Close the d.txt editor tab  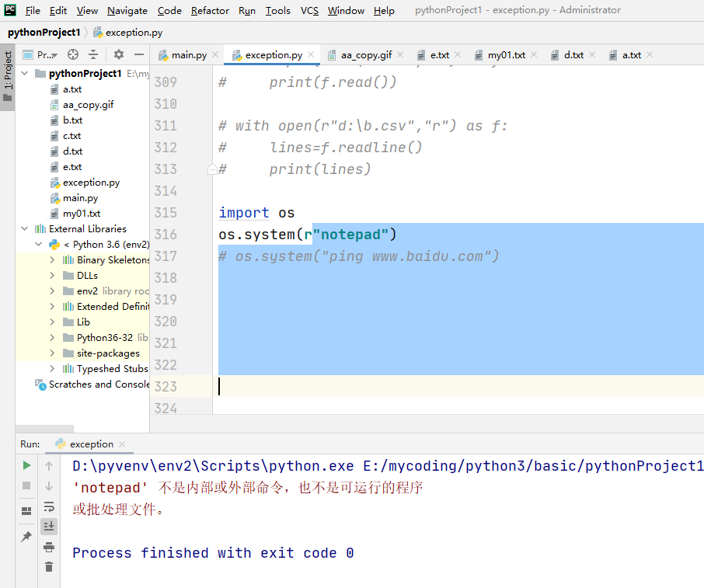coord(592,54)
